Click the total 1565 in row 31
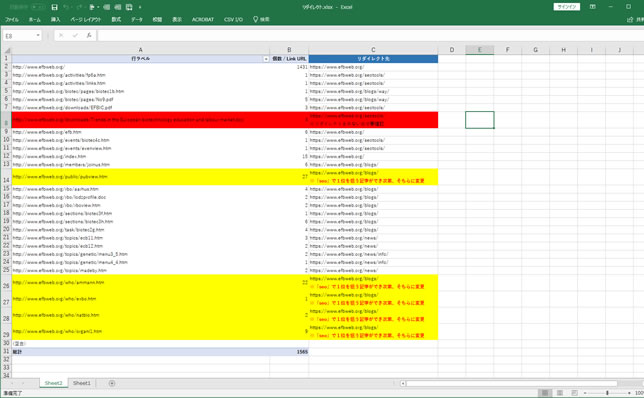Screen dimensions: 644x398 (x=302, y=352)
